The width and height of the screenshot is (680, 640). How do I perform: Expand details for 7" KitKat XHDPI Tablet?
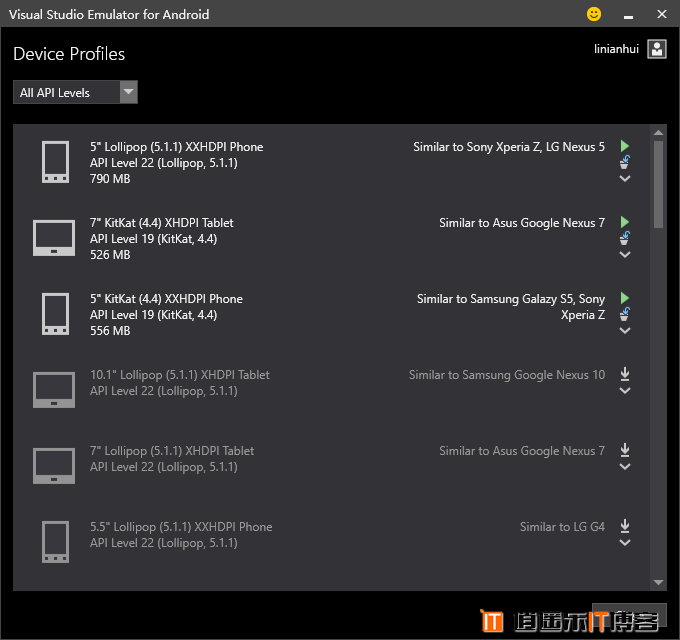point(624,254)
